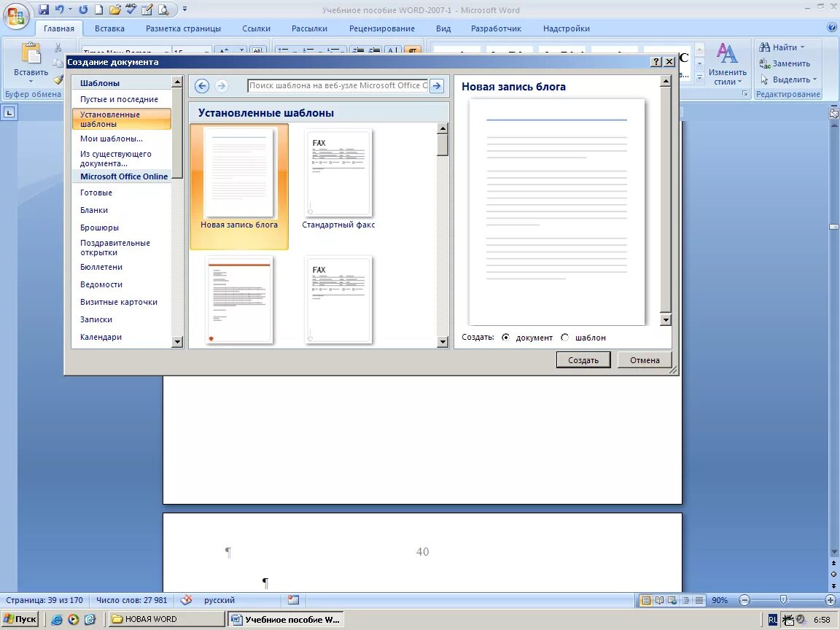Click the format painter brush icon

58,79
